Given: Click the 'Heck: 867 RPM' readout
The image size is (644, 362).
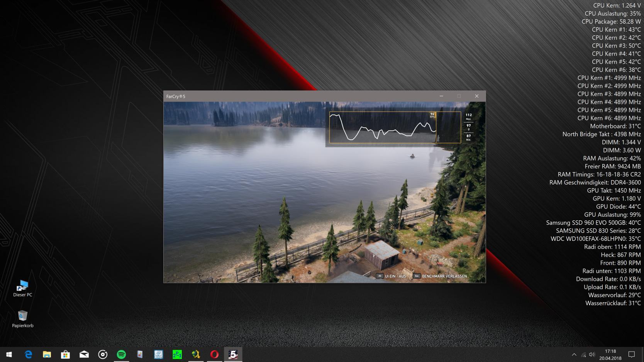Looking at the screenshot, I should (x=621, y=255).
